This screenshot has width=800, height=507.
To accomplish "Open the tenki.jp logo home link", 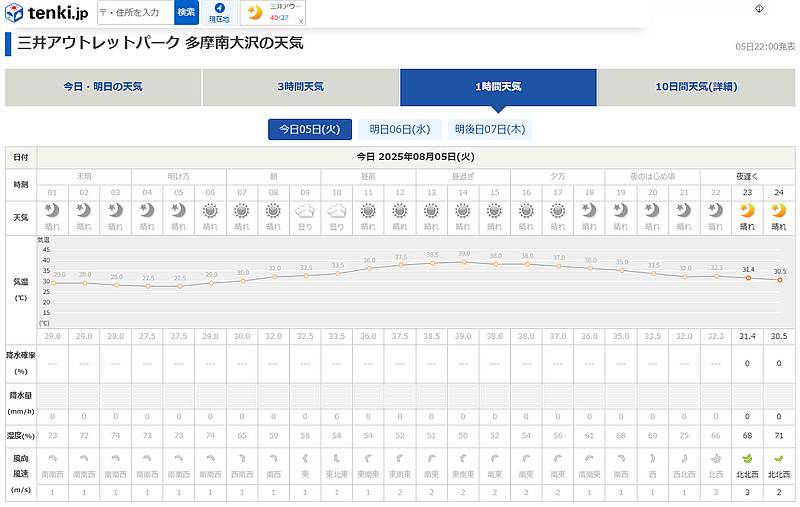I will tap(46, 12).
